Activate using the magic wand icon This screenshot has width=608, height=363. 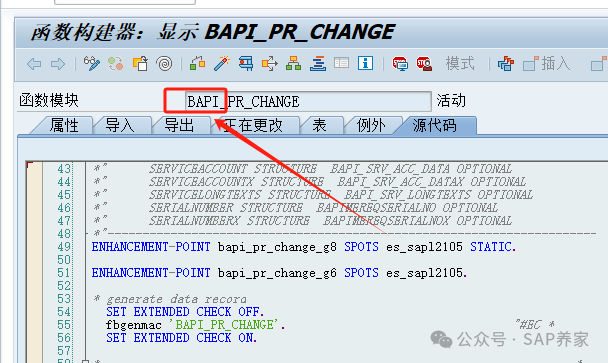222,64
